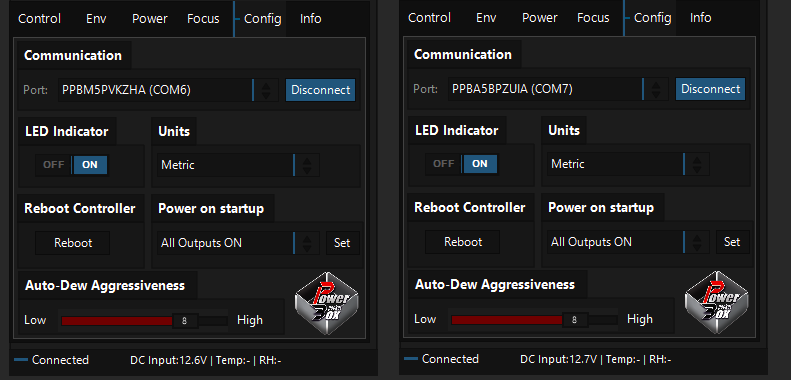
Task: Reboot the controller in right window
Action: click(x=463, y=242)
